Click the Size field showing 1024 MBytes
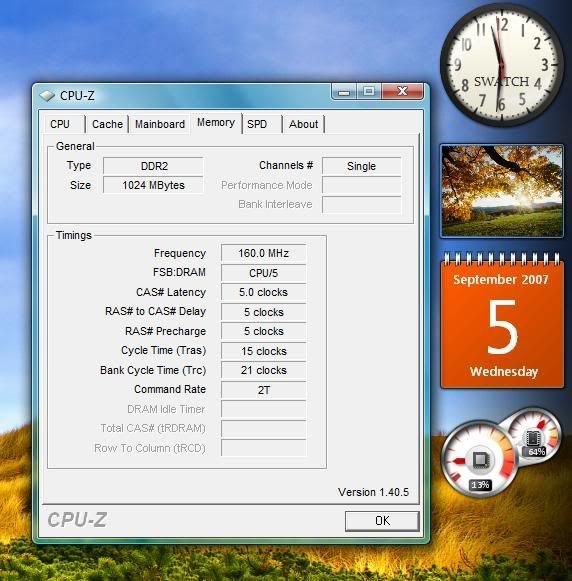Screen dimensions: 572x581 point(153,185)
